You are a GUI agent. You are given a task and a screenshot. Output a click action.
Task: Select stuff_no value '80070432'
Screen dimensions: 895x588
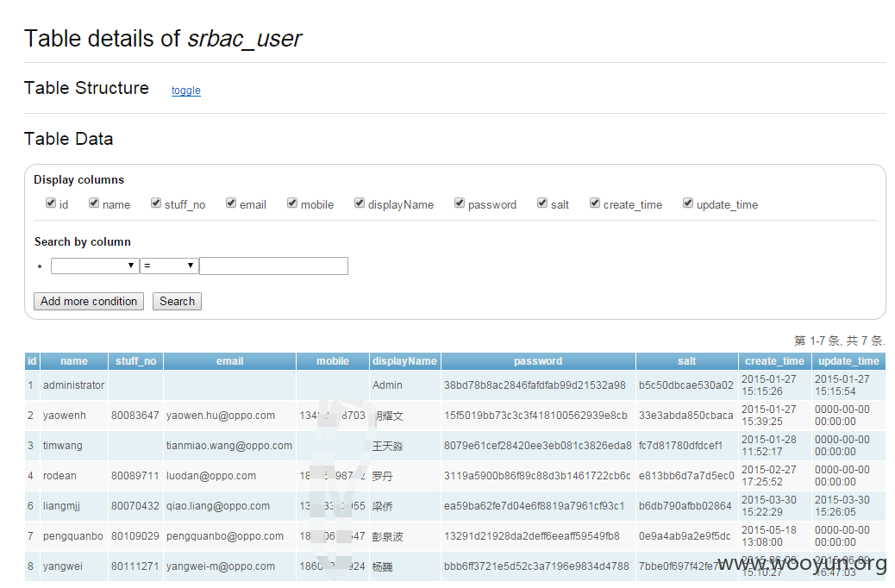click(x=135, y=506)
